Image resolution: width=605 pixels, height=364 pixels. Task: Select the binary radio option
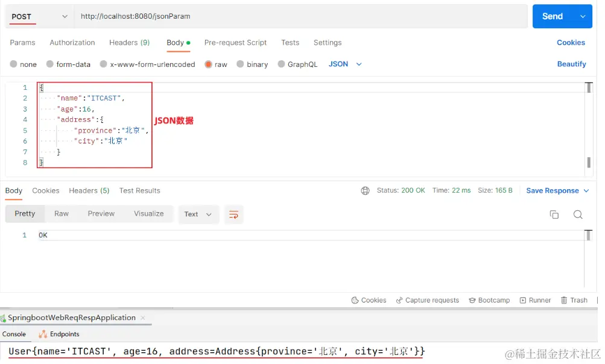coord(241,64)
